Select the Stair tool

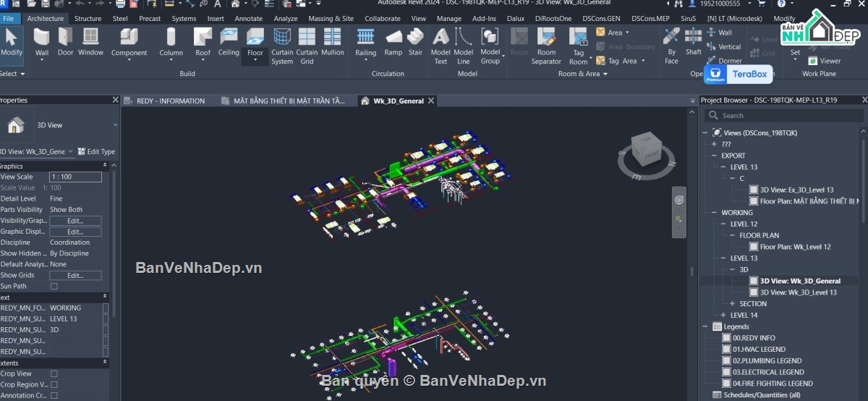tap(415, 43)
